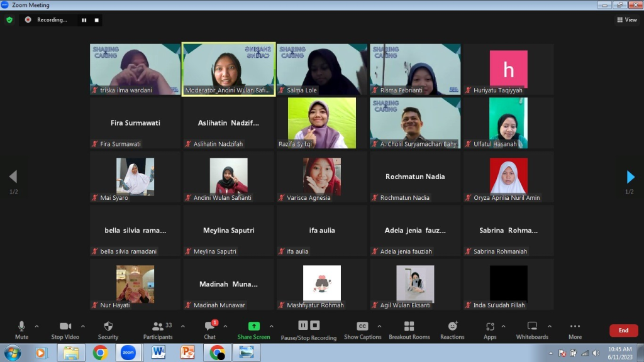Screen dimensions: 644x362
Task: Open the Security shield icon
Action: tap(108, 327)
